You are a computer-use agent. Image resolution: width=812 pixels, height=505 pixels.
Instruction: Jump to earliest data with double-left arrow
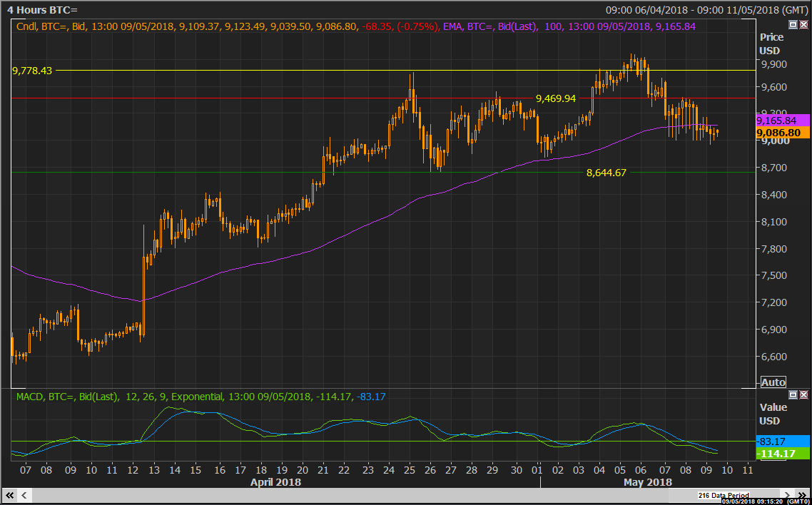10,495
